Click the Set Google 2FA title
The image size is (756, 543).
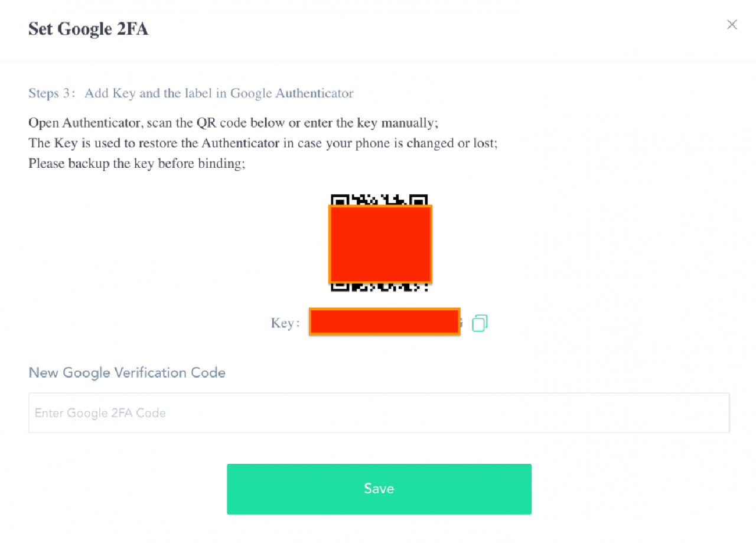point(89,28)
